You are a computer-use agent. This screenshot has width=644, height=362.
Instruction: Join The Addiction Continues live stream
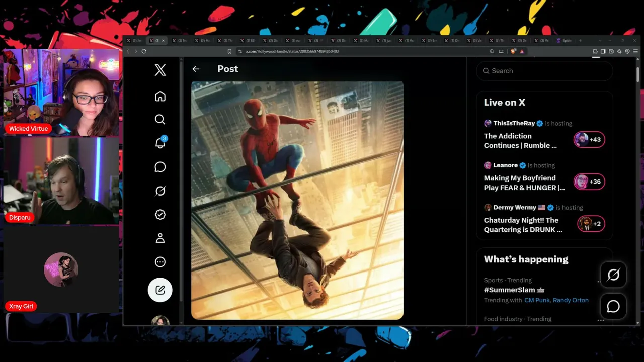[520, 141]
